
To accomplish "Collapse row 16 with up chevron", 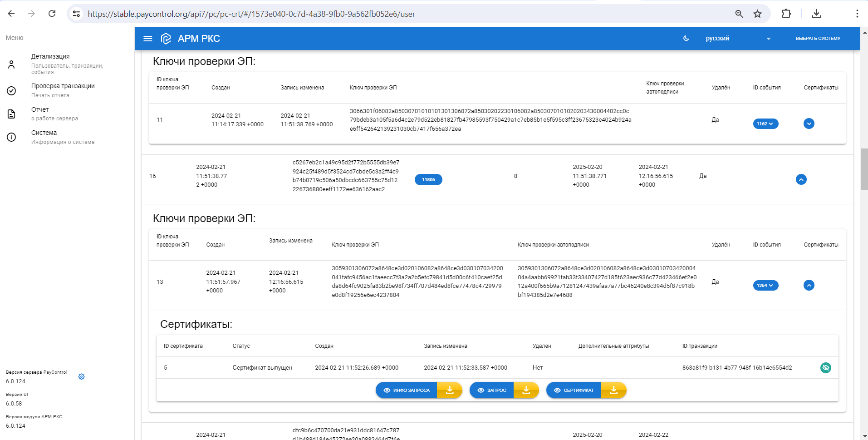I will pyautogui.click(x=801, y=179).
